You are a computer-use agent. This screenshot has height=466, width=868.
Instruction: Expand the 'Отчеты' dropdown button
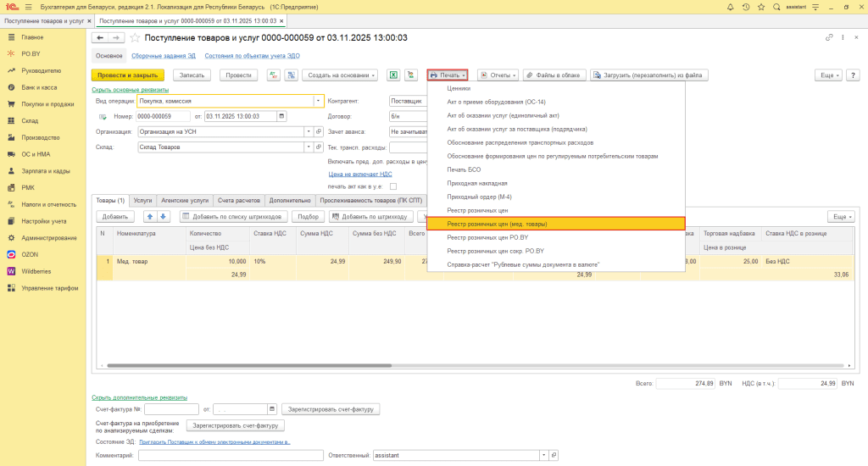point(498,75)
